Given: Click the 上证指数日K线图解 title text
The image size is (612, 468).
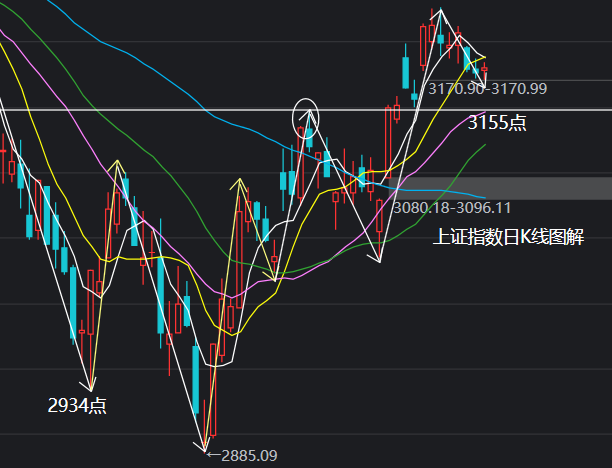Looking at the screenshot, I should coord(507,237).
